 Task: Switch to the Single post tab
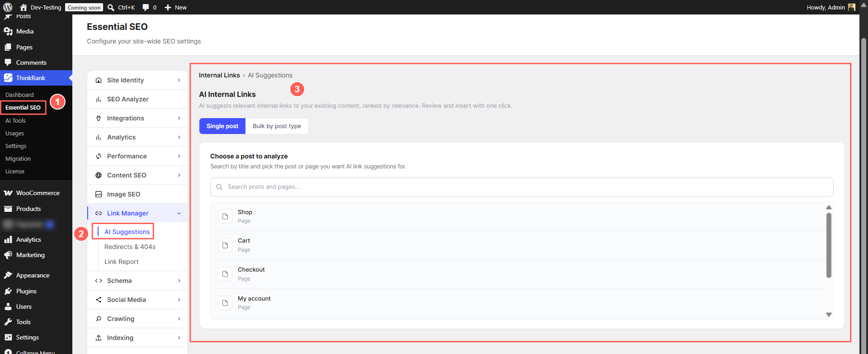(x=222, y=126)
